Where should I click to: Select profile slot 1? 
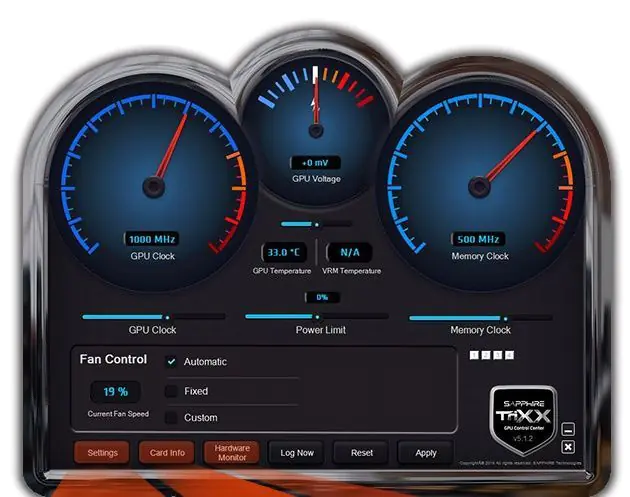click(474, 355)
